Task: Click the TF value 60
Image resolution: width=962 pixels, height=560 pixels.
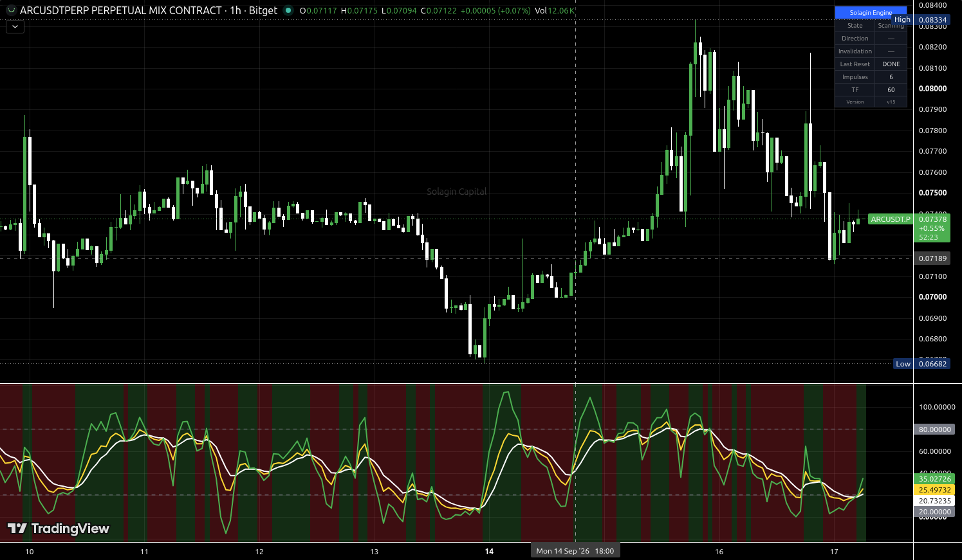Action: point(891,90)
